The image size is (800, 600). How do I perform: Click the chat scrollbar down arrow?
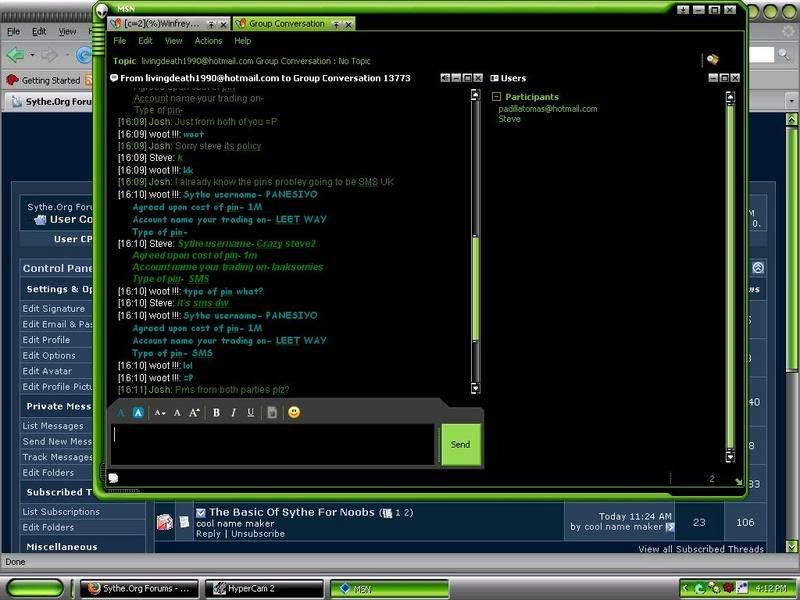click(476, 388)
